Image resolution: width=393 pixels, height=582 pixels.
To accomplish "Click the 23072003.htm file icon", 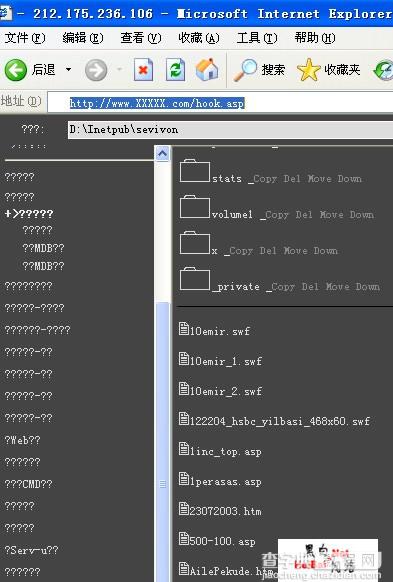I will tap(184, 509).
